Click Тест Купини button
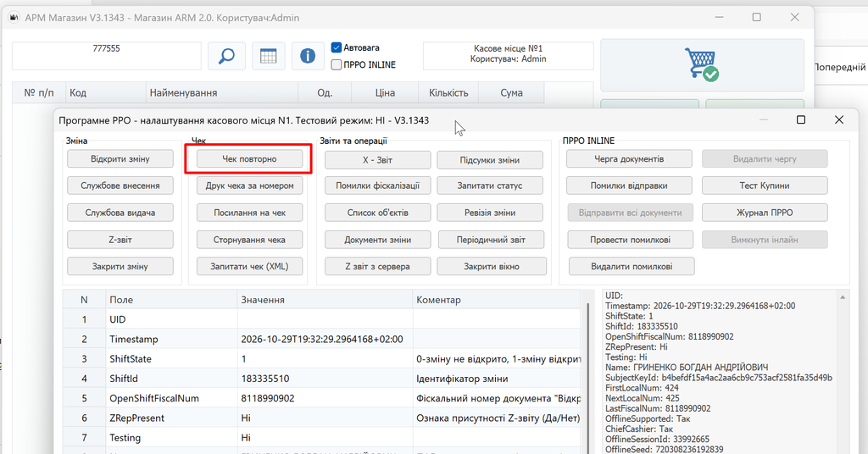The width and height of the screenshot is (868, 454). pyautogui.click(x=765, y=185)
